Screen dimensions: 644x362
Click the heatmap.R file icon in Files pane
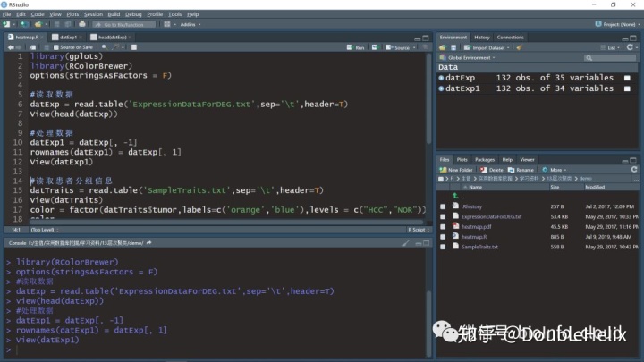tap(455, 236)
